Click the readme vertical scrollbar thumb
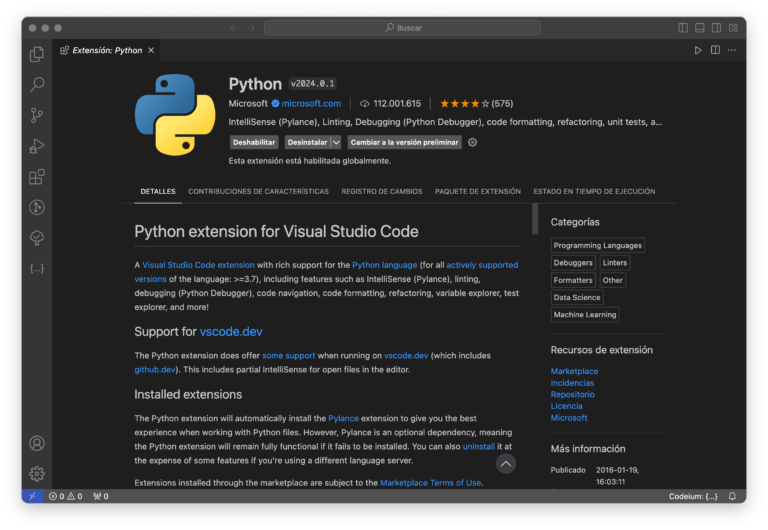This screenshot has height=530, width=768. (535, 219)
